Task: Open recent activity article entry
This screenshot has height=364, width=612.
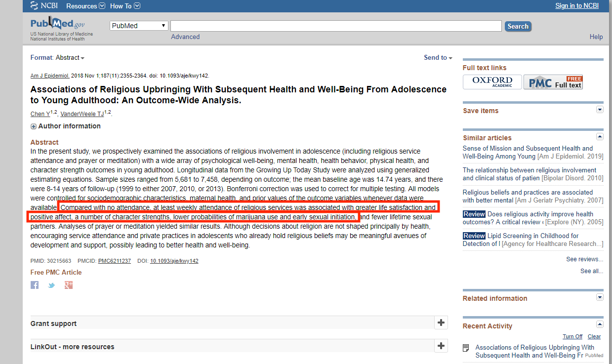Action: click(x=535, y=351)
